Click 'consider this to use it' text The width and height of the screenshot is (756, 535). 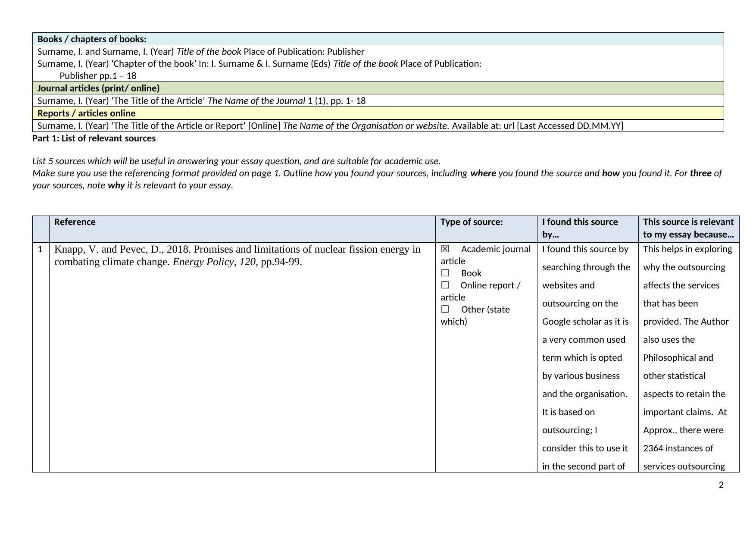point(585,448)
